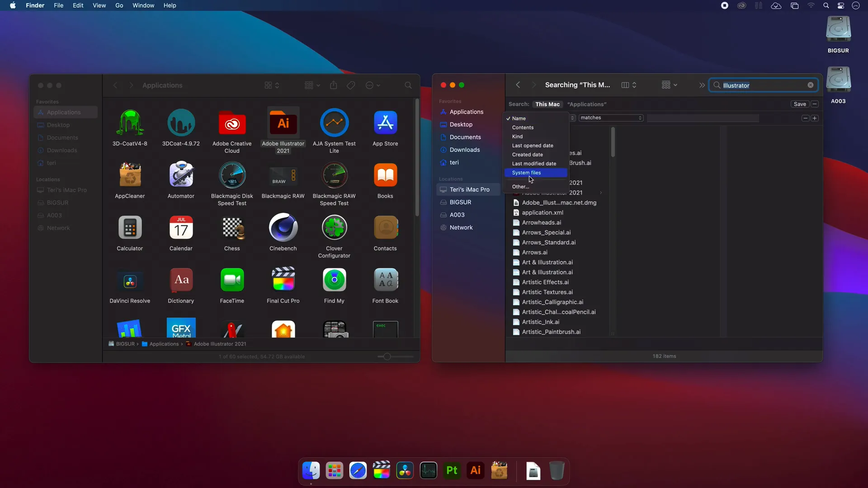This screenshot has height=488, width=868.
Task: Open AJA System Test Lite icon
Action: coord(334,123)
